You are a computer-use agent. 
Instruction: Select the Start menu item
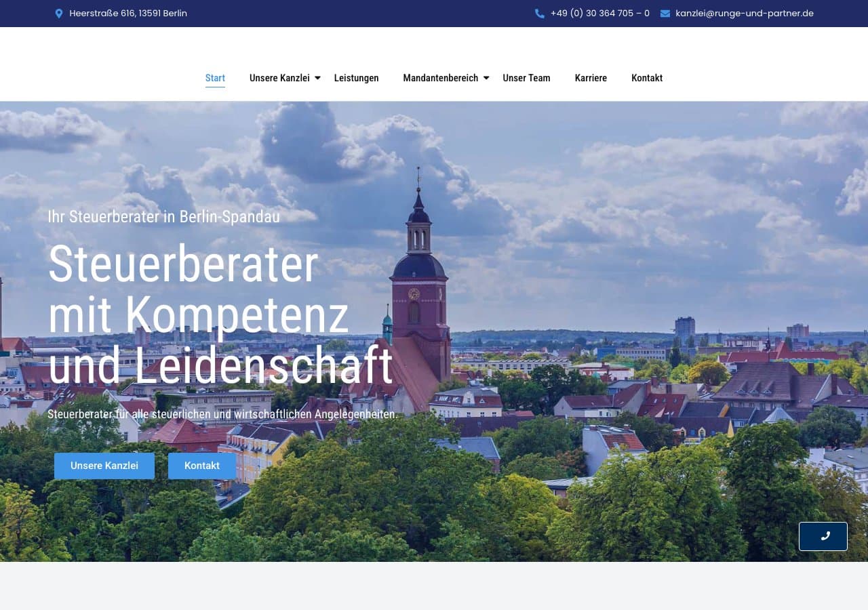pyautogui.click(x=215, y=78)
